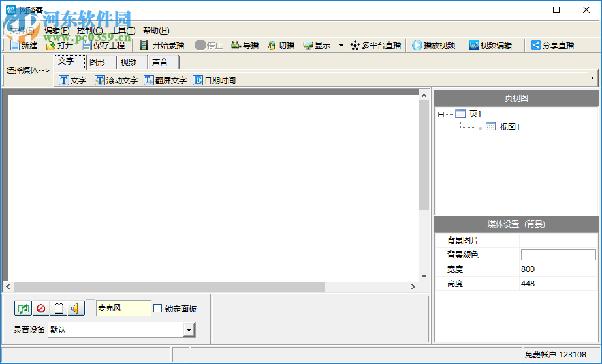Screen dimensions: 602x364
Task: Click the speaker volume icon
Action: [x=76, y=309]
